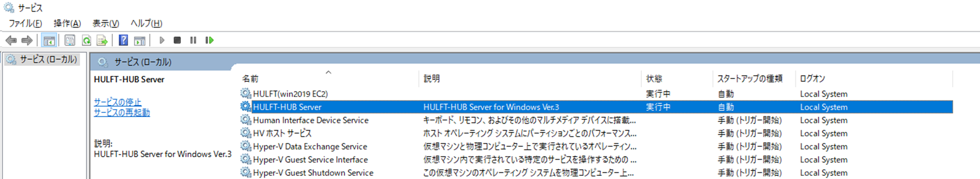Click the Refresh toolbar icon

pos(86,40)
